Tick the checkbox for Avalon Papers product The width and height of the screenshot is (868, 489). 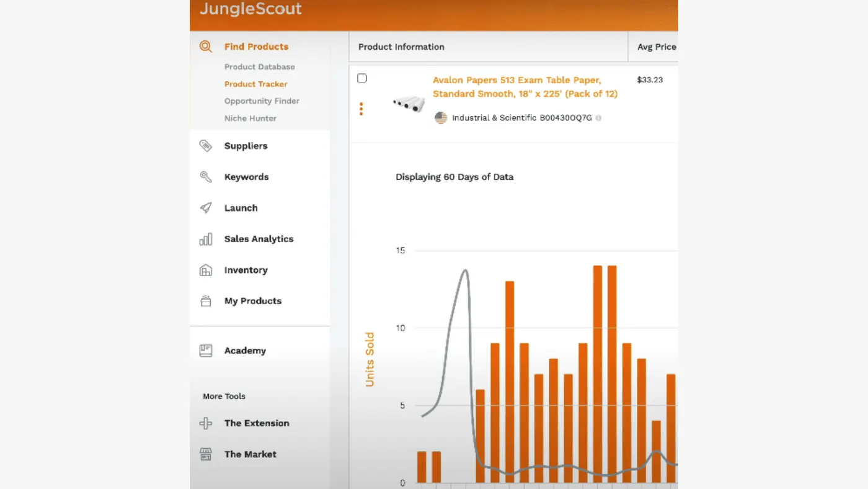click(362, 78)
